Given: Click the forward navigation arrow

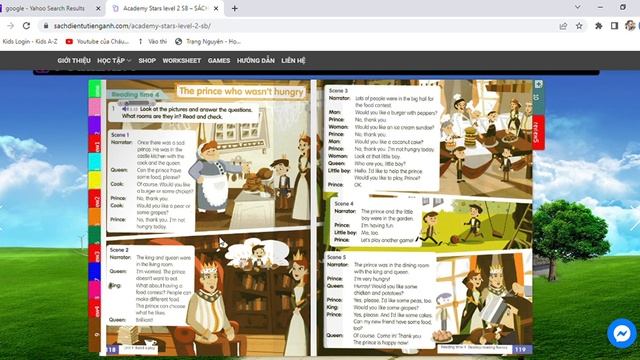Looking at the screenshot, I should click(x=11, y=26).
